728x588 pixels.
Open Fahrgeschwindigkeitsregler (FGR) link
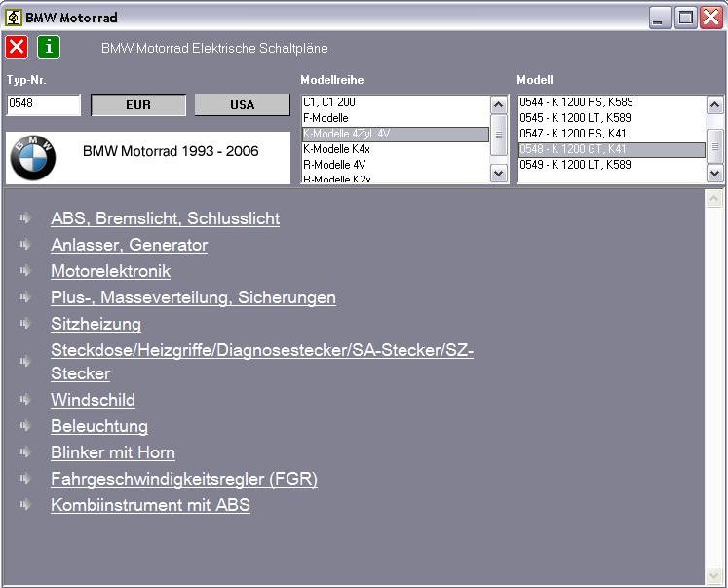tap(184, 479)
